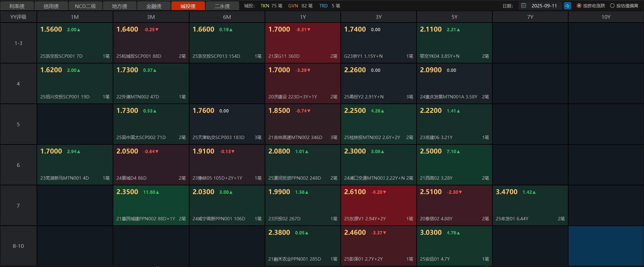Click the 10Y column header

point(606,17)
